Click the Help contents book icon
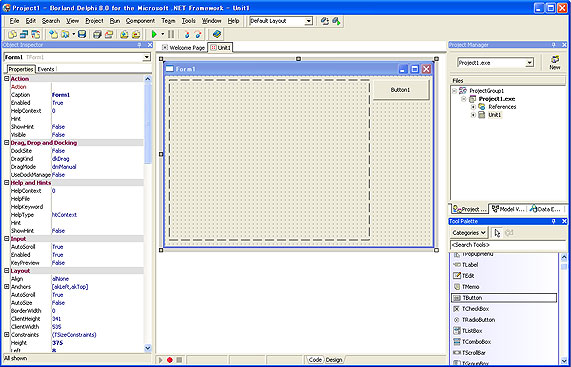Image resolution: width=571 pixels, height=367 pixels. pyautogui.click(x=217, y=34)
